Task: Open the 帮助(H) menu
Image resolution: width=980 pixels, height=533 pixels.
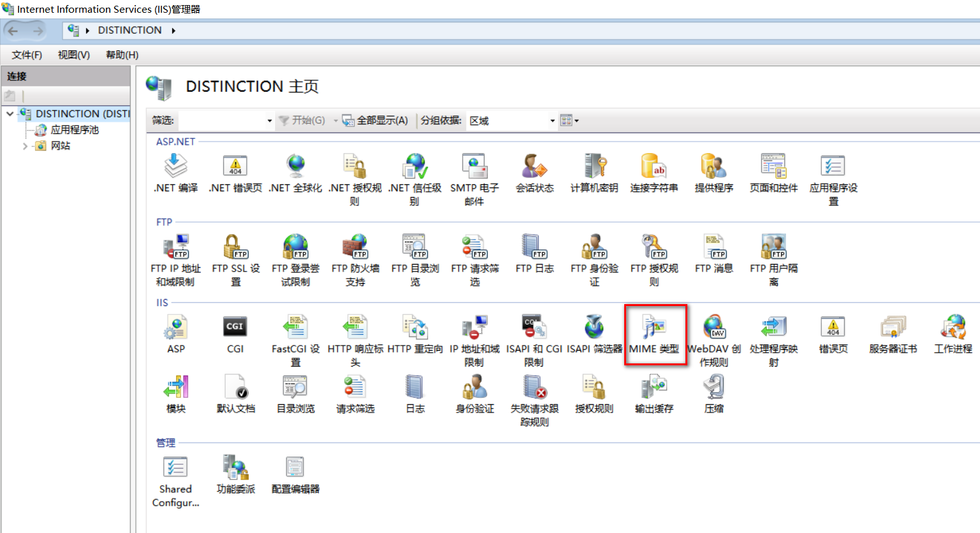Action: pyautogui.click(x=122, y=55)
